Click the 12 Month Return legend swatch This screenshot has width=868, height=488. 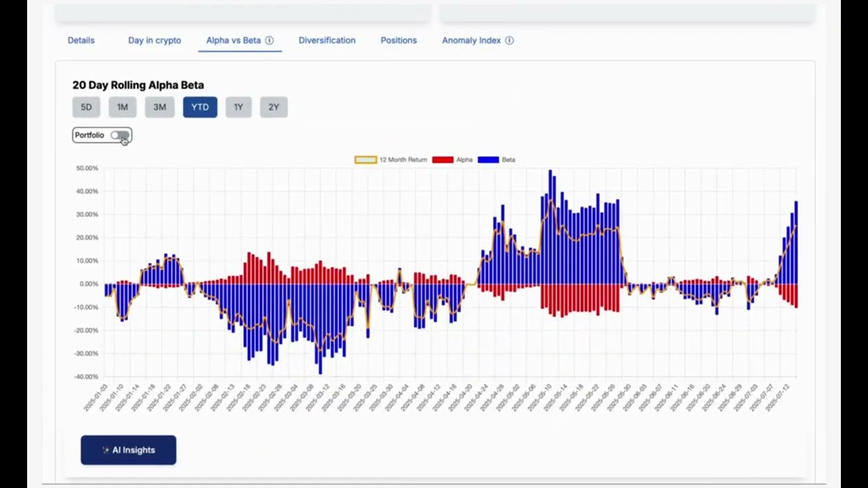366,160
